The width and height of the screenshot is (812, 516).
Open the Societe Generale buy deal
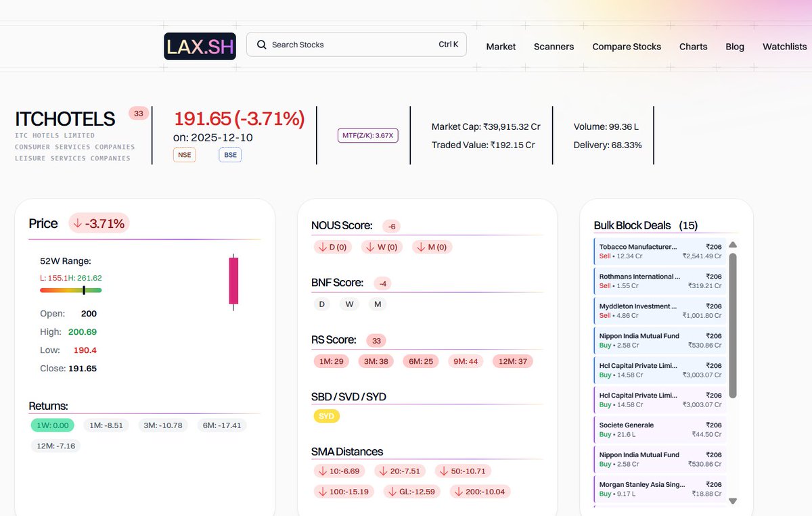660,430
